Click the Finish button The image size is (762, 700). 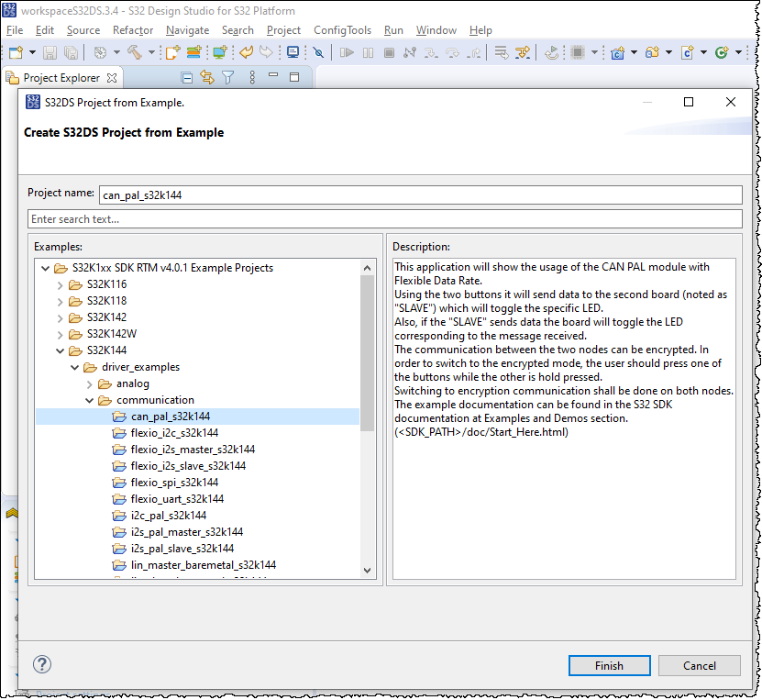(x=609, y=665)
